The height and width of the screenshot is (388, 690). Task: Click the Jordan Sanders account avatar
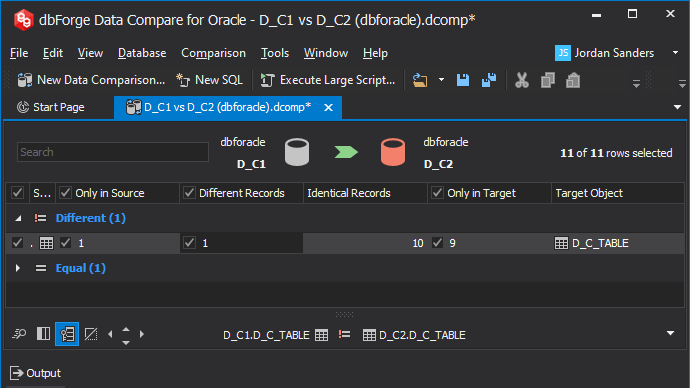pyautogui.click(x=562, y=53)
